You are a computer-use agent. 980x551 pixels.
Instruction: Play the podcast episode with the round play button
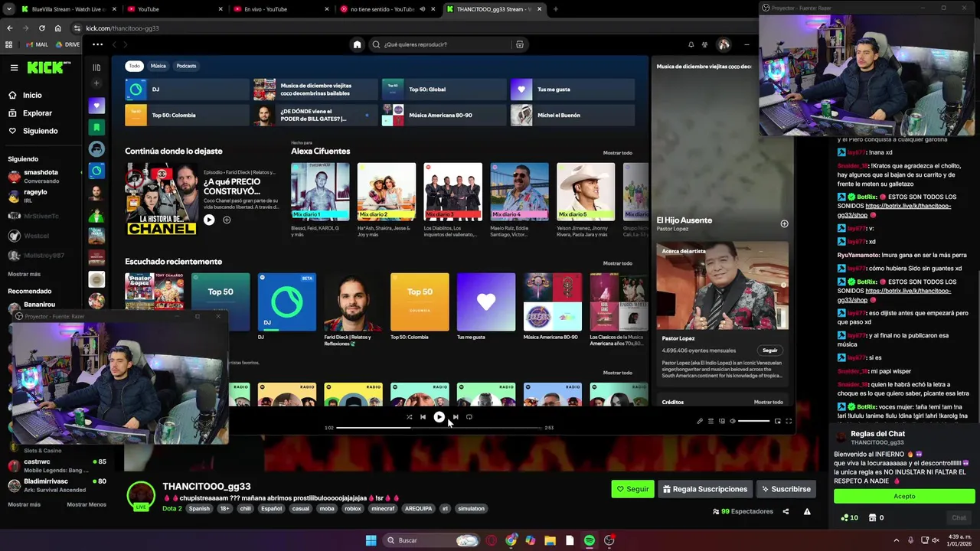coord(209,220)
